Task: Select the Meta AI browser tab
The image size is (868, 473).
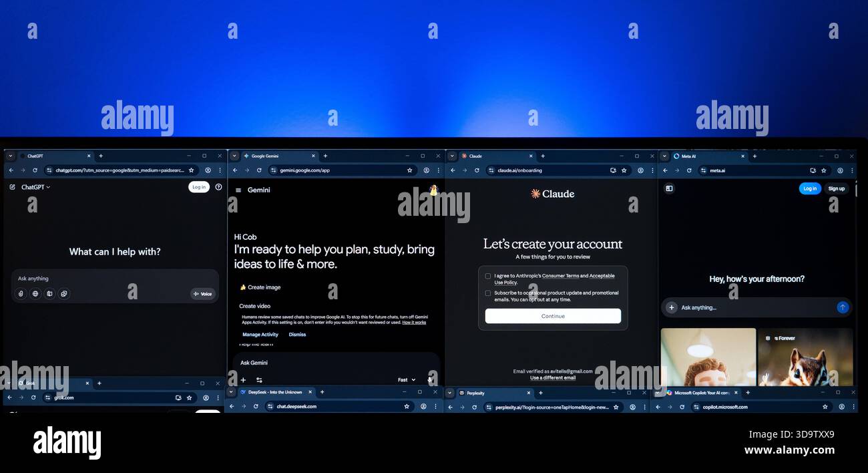Action: 710,156
